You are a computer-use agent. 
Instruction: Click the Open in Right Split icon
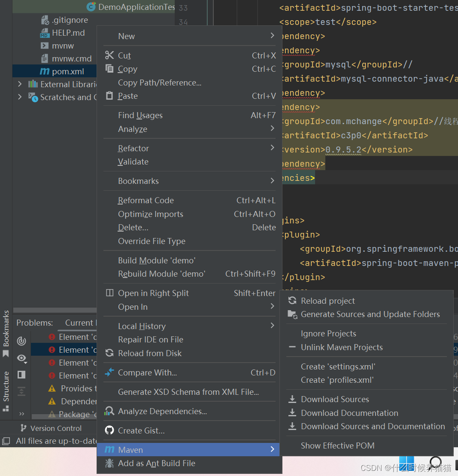[109, 293]
